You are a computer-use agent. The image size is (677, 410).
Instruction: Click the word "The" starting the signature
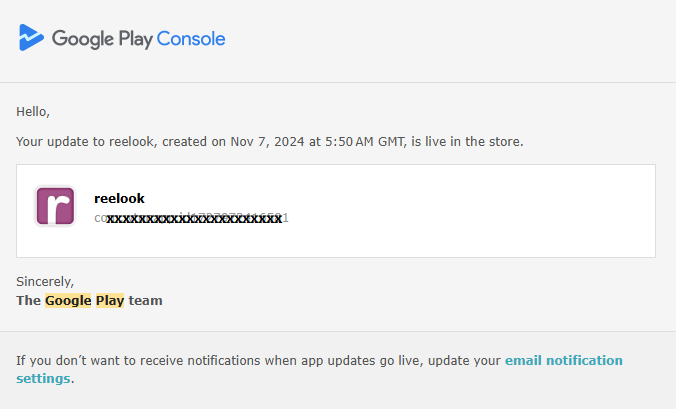(x=28, y=300)
